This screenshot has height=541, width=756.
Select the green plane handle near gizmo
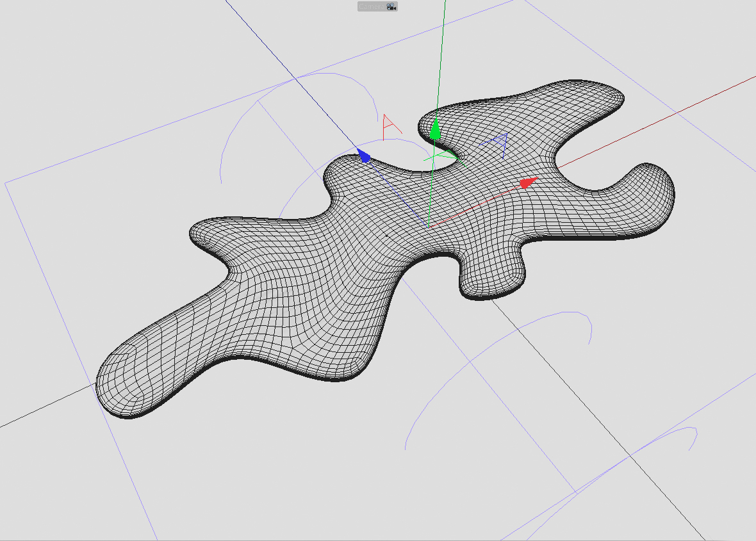click(438, 156)
